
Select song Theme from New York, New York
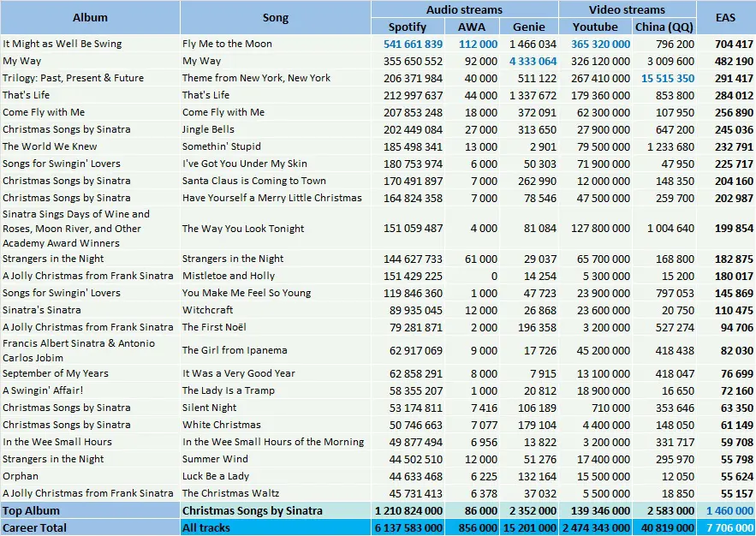257,78
